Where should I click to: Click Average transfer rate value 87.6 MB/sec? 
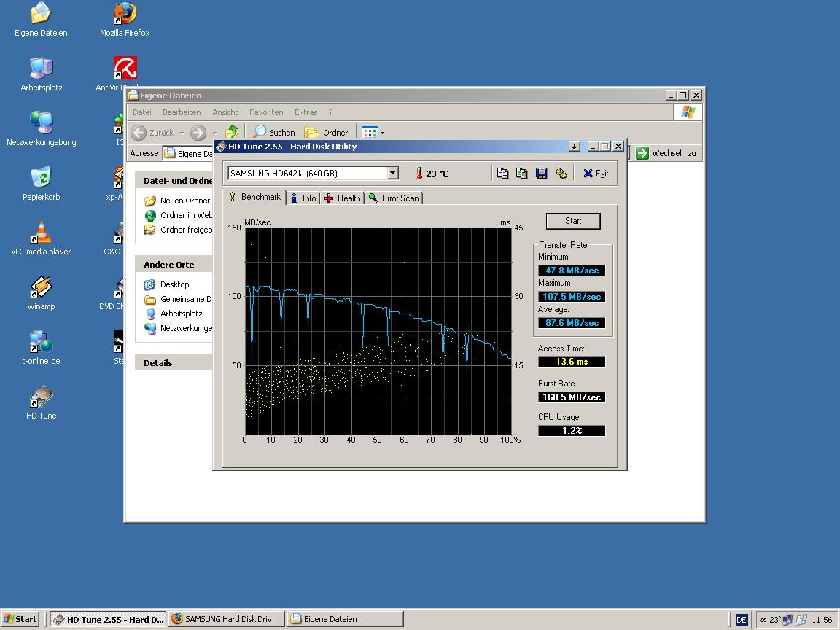[x=572, y=323]
